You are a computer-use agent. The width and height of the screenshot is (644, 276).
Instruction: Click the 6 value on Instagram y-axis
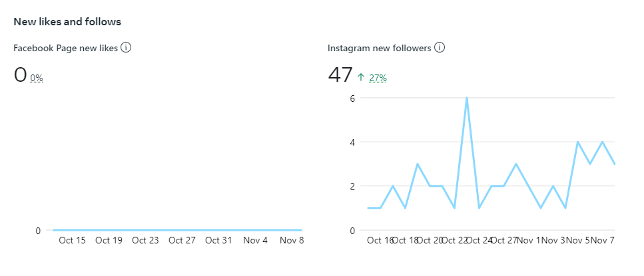click(x=353, y=98)
